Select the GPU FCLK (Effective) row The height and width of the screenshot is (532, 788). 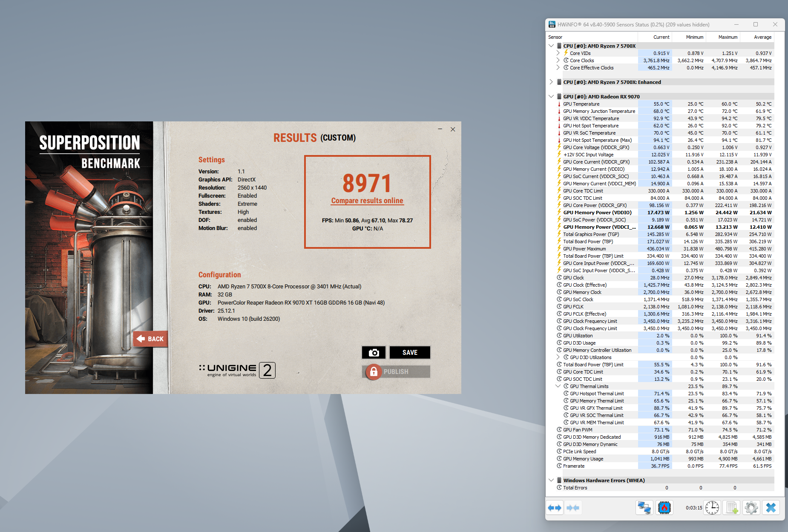pyautogui.click(x=664, y=314)
